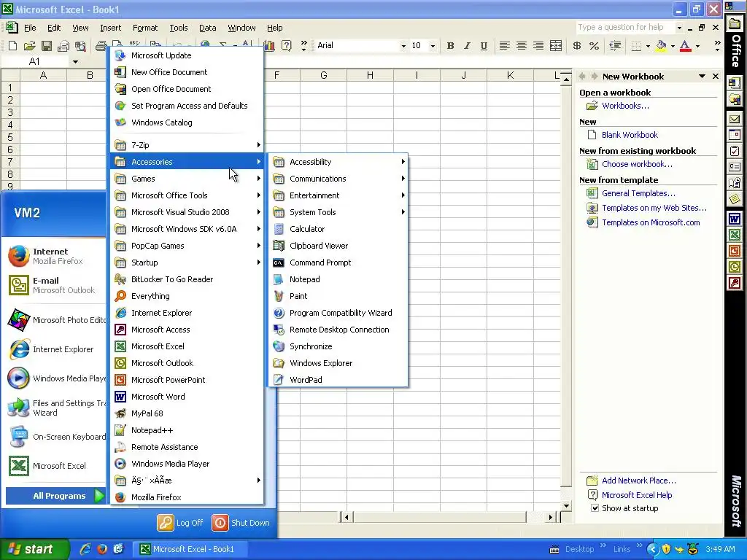Click Templates on Microsoft.com link
The width and height of the screenshot is (747, 560).
tap(651, 222)
